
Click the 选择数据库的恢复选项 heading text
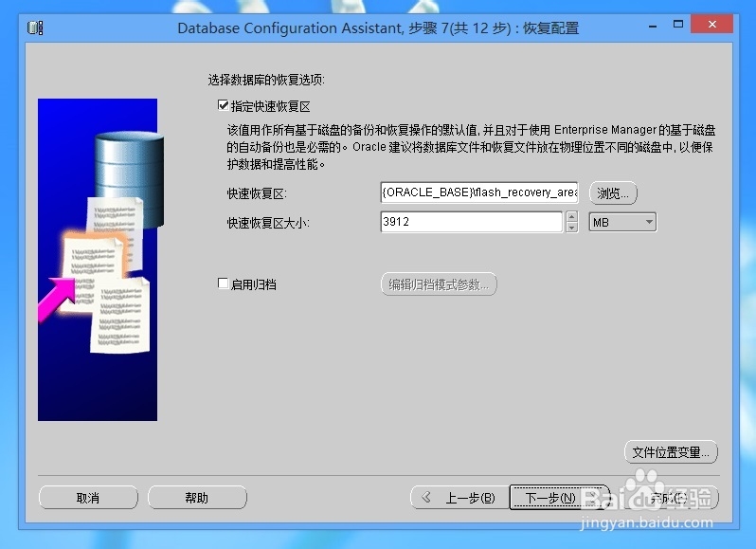pyautogui.click(x=266, y=80)
